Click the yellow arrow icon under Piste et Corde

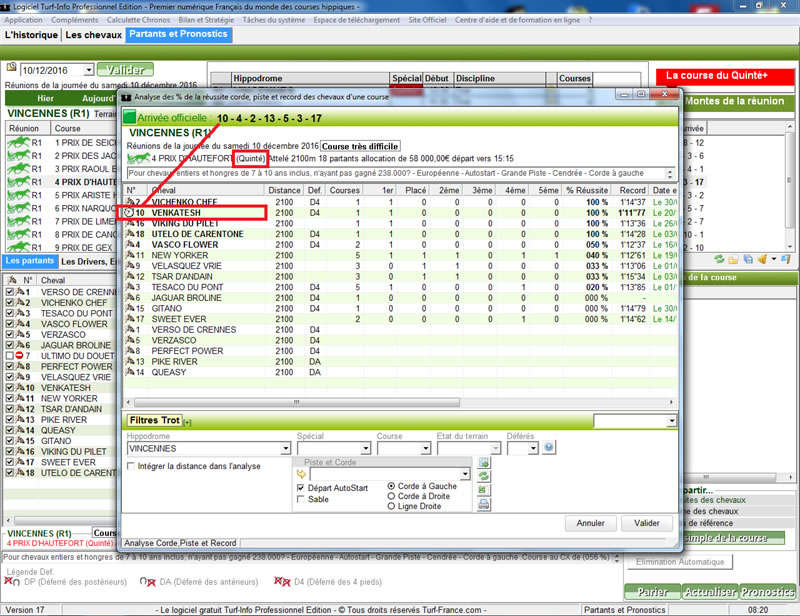(301, 474)
